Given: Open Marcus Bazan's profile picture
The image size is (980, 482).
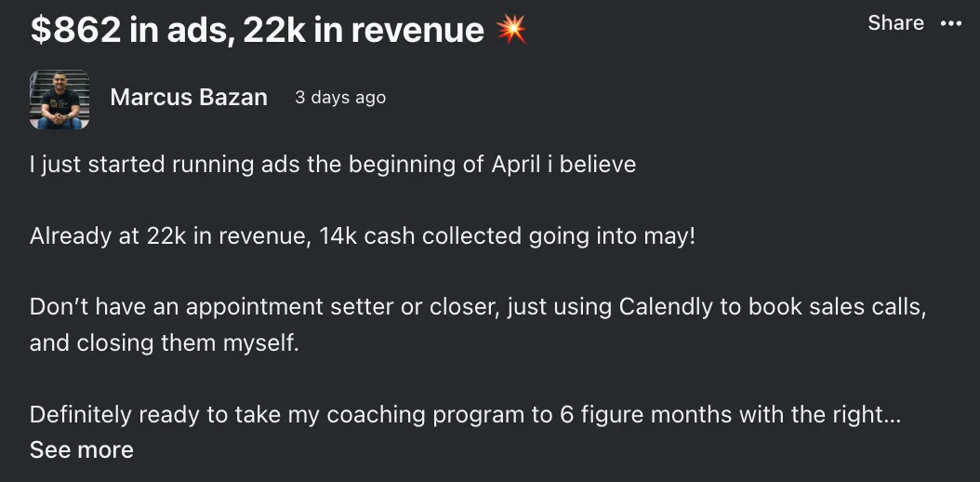Looking at the screenshot, I should [60, 100].
